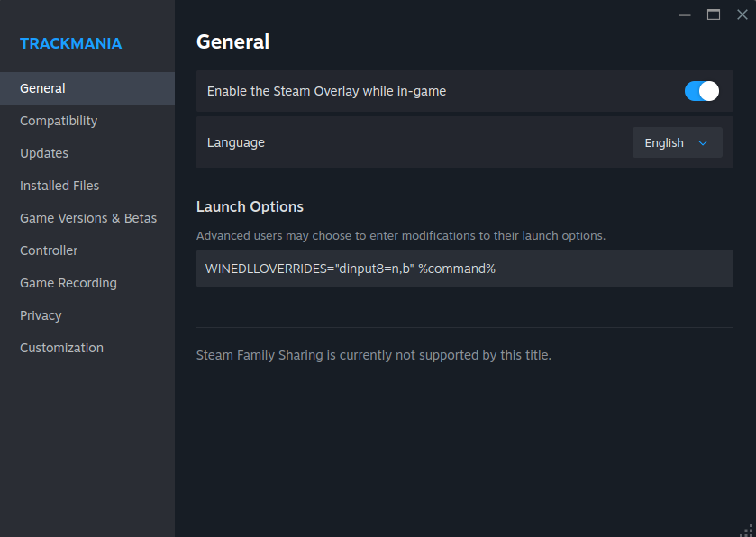The width and height of the screenshot is (756, 537).
Task: Open Installed Files settings
Action: (x=87, y=186)
